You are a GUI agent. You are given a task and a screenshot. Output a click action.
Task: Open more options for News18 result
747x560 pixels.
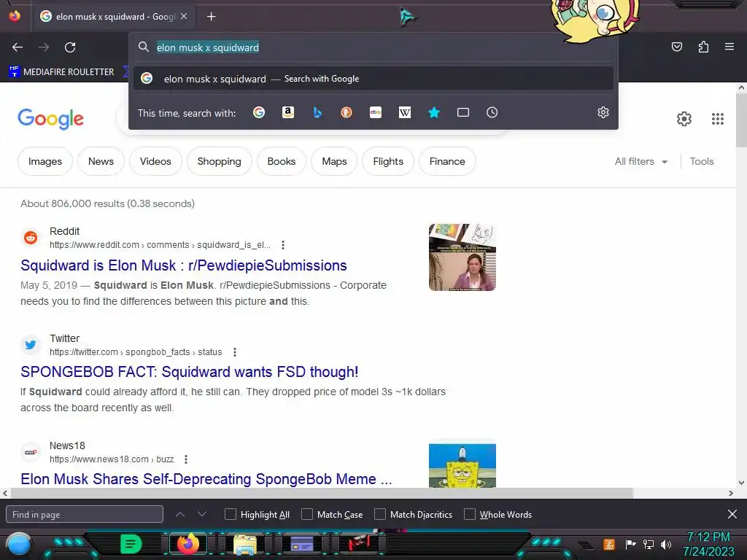pos(186,459)
